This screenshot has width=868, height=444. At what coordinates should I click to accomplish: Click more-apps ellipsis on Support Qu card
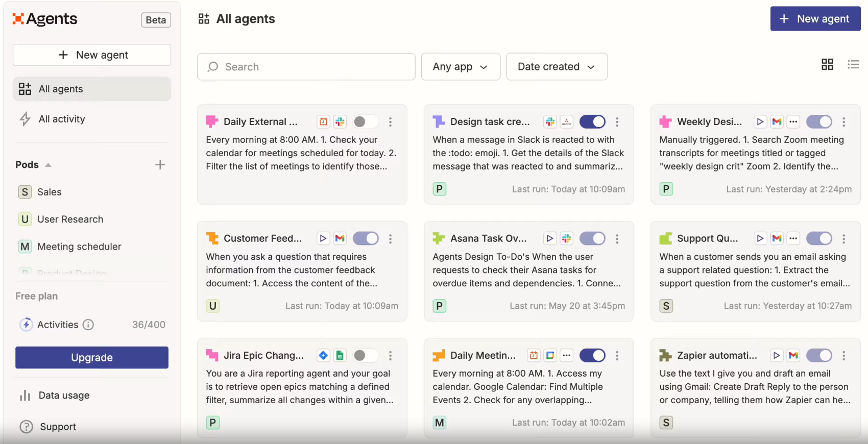point(793,238)
